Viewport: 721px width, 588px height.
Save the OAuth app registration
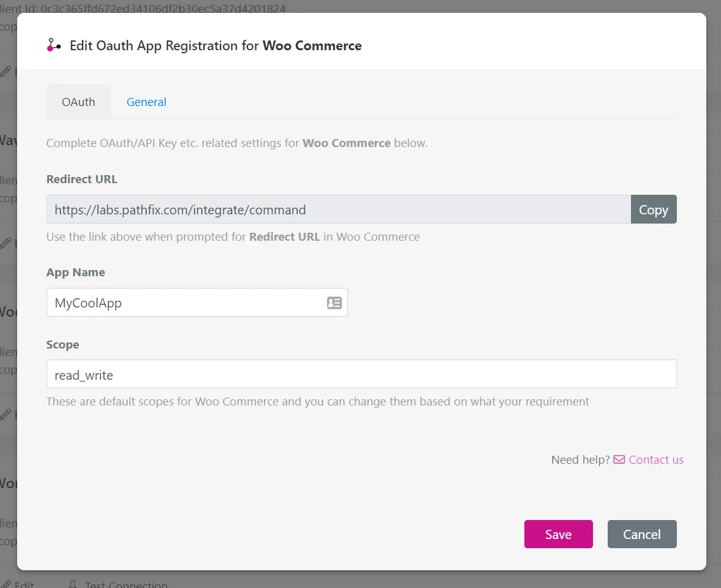coord(558,533)
